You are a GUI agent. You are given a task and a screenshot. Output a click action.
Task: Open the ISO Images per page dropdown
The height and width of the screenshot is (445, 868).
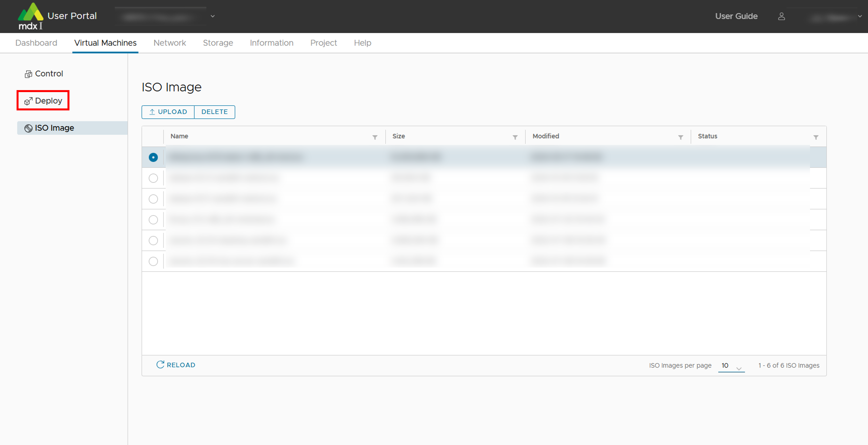click(x=731, y=366)
